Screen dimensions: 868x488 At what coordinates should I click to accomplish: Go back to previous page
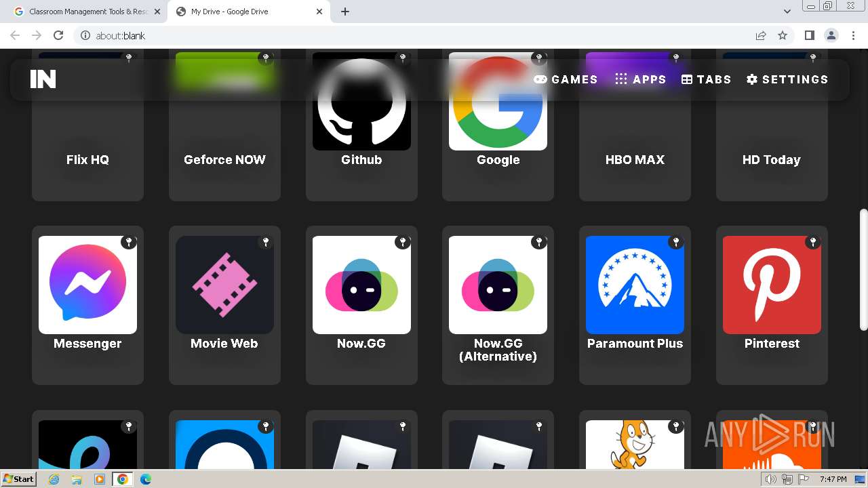click(x=15, y=35)
